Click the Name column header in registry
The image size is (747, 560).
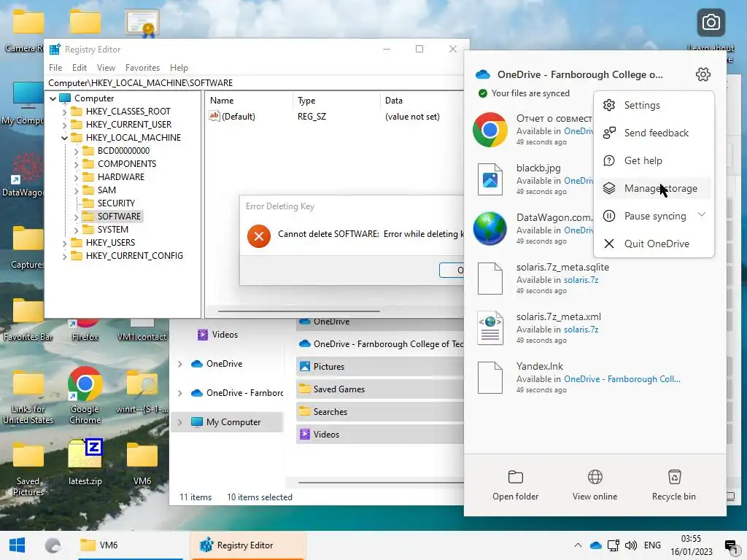coord(249,101)
